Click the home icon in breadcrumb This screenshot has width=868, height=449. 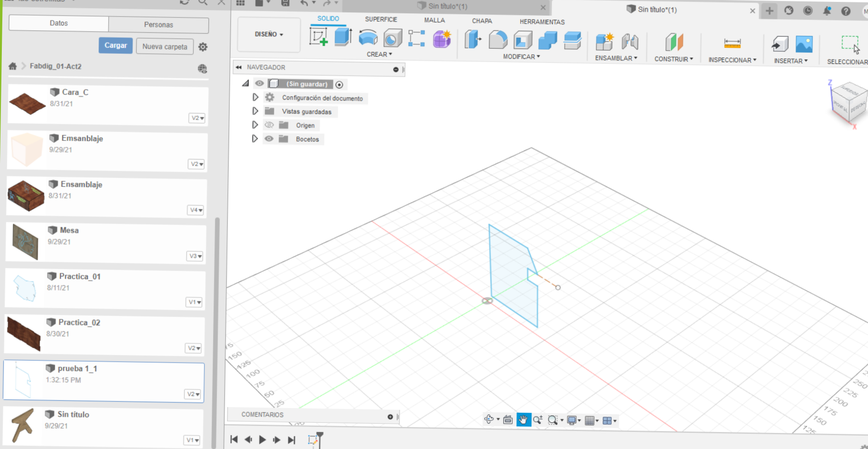click(13, 66)
